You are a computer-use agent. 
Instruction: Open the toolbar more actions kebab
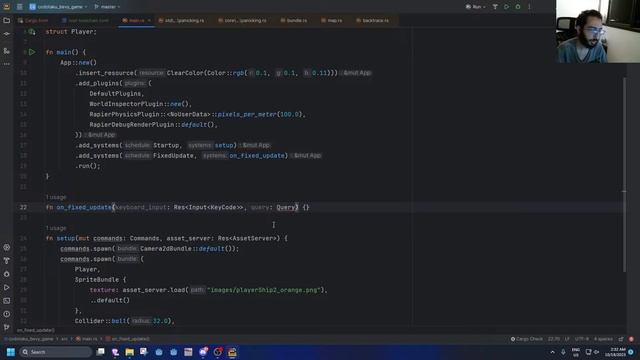point(529,7)
